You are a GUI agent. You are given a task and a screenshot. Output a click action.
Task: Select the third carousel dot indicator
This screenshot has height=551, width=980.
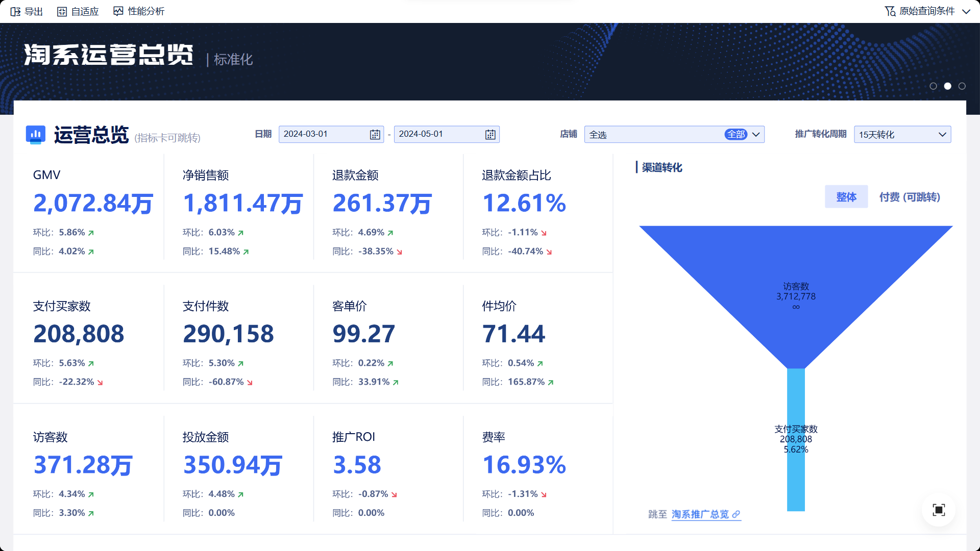[x=962, y=86]
